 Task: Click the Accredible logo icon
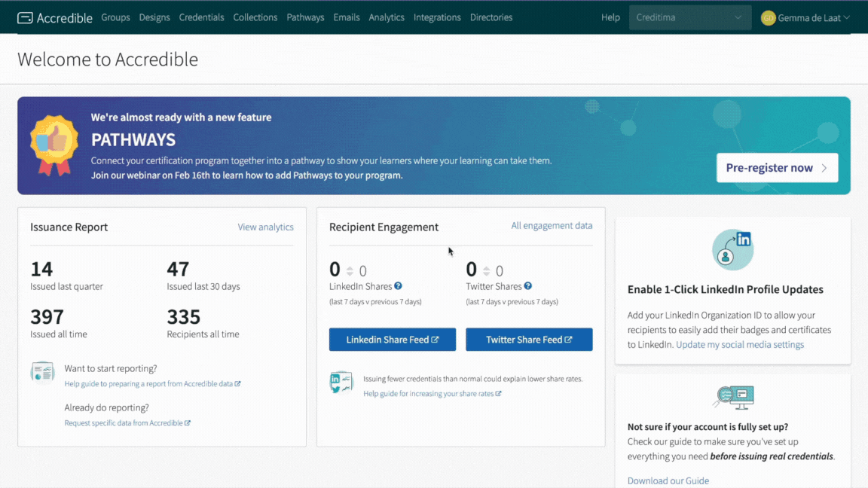[25, 17]
